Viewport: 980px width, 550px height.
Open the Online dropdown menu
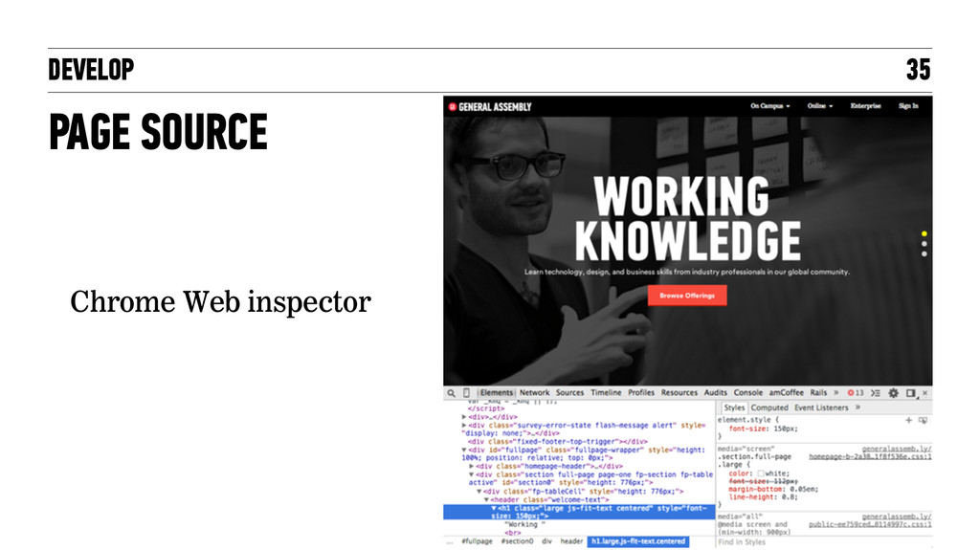[820, 105]
